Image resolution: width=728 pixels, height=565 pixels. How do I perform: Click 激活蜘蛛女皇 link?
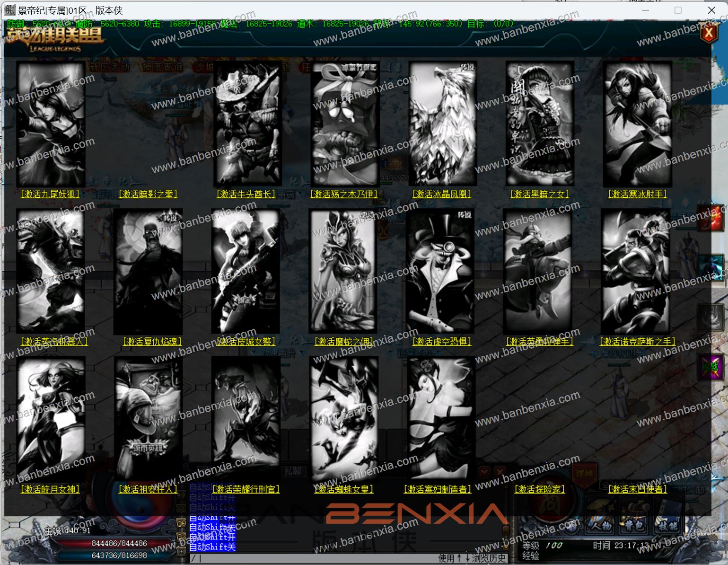[x=344, y=489]
